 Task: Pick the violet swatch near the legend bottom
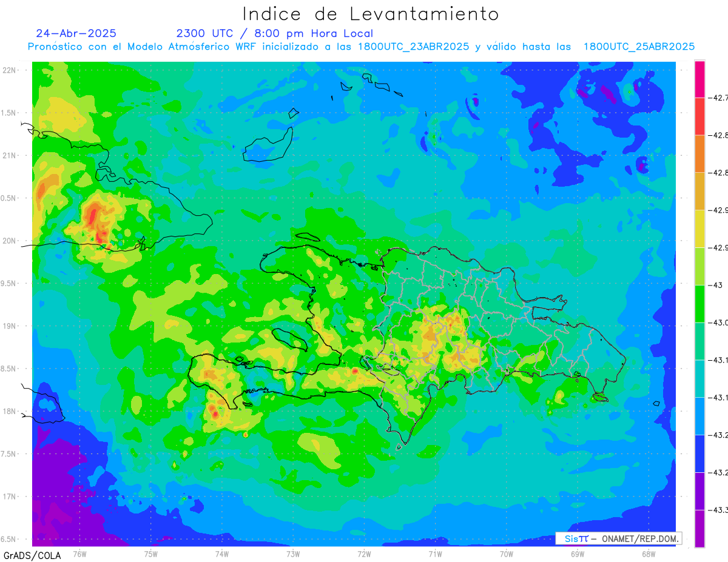[699, 491]
